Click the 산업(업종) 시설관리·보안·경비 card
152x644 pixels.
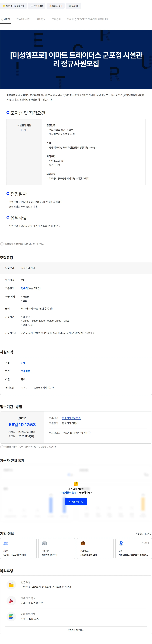click(x=95, y=549)
